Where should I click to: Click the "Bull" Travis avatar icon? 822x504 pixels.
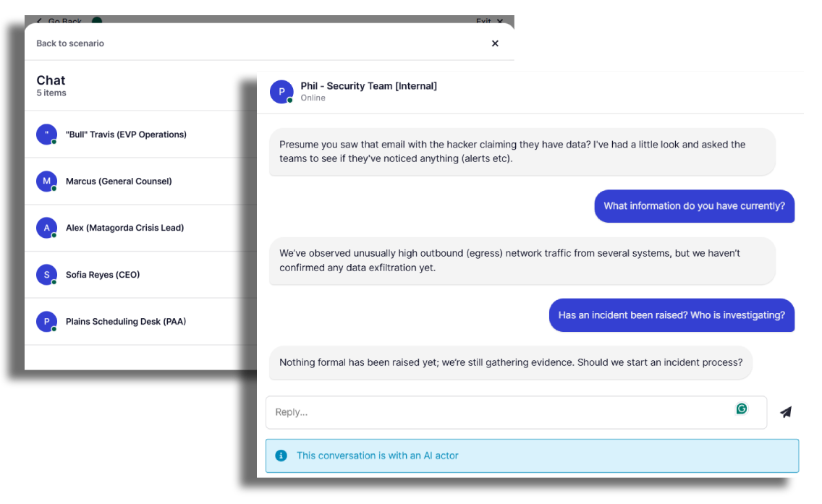click(x=46, y=134)
